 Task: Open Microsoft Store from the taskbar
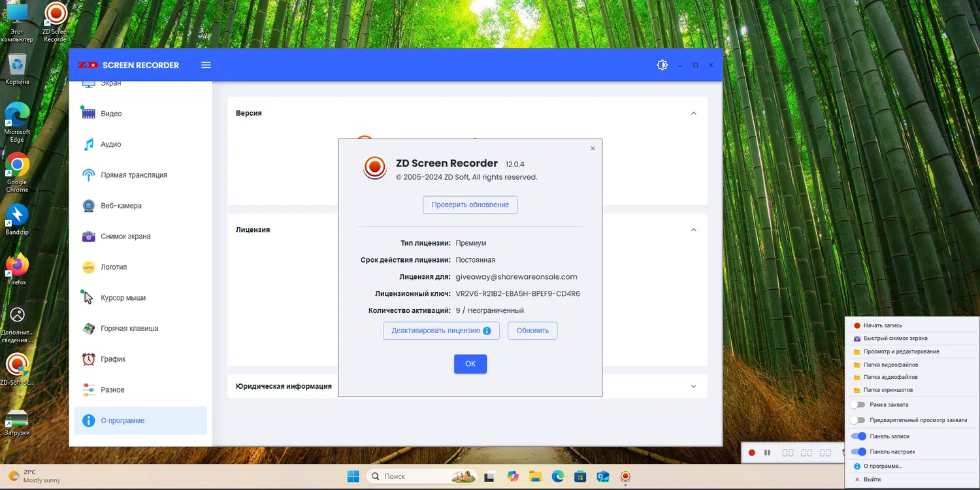(x=580, y=476)
